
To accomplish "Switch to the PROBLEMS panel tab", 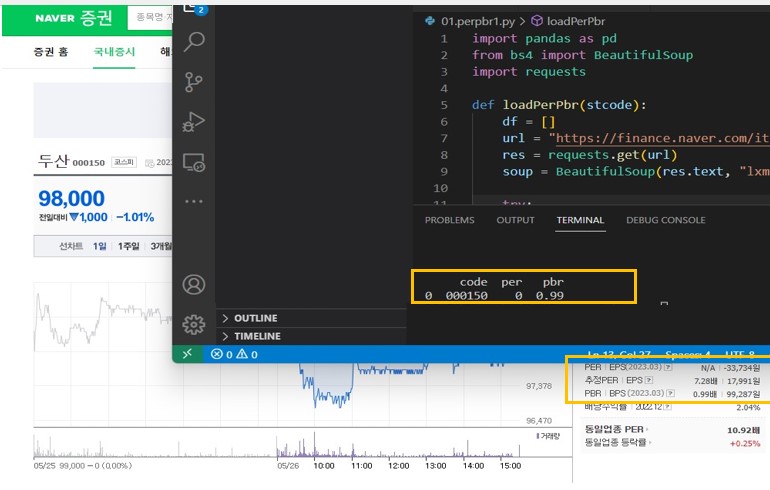I will [449, 220].
